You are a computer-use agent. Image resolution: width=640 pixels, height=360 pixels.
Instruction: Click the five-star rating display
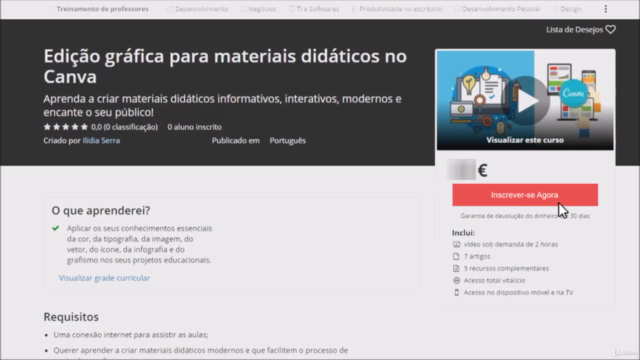(66, 127)
